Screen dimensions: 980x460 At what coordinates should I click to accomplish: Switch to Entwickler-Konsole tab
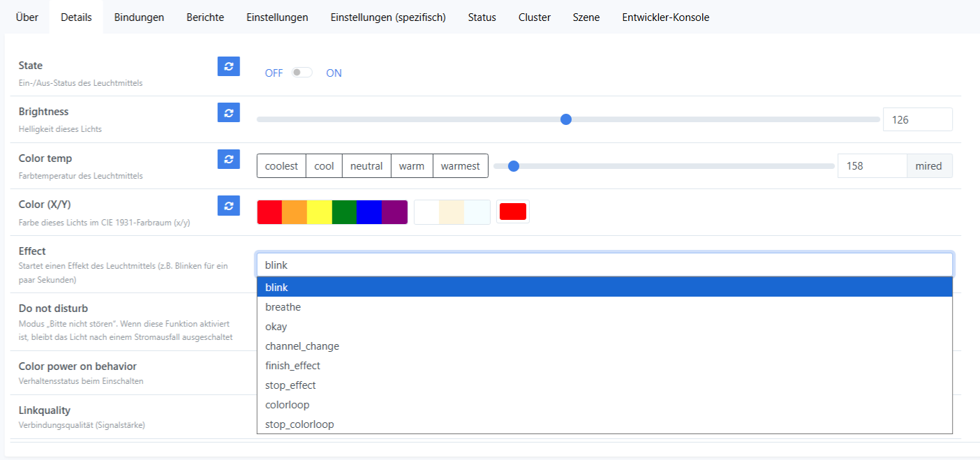(665, 17)
